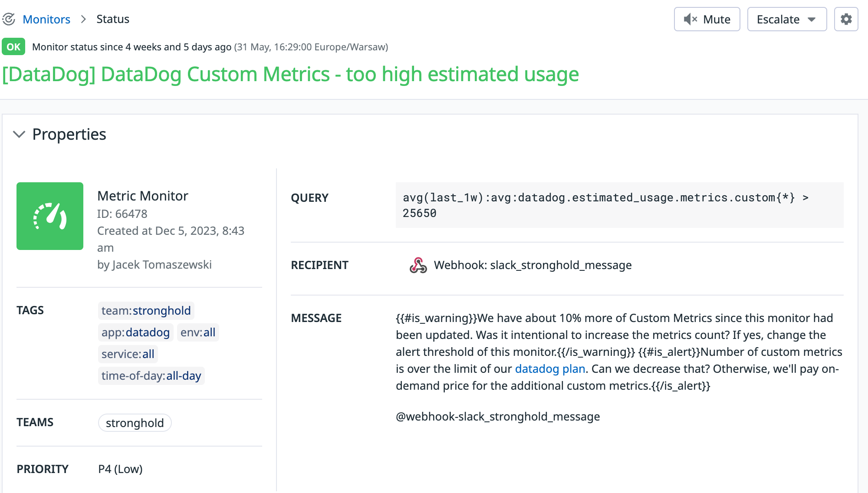Click the TAGS label

(30, 310)
